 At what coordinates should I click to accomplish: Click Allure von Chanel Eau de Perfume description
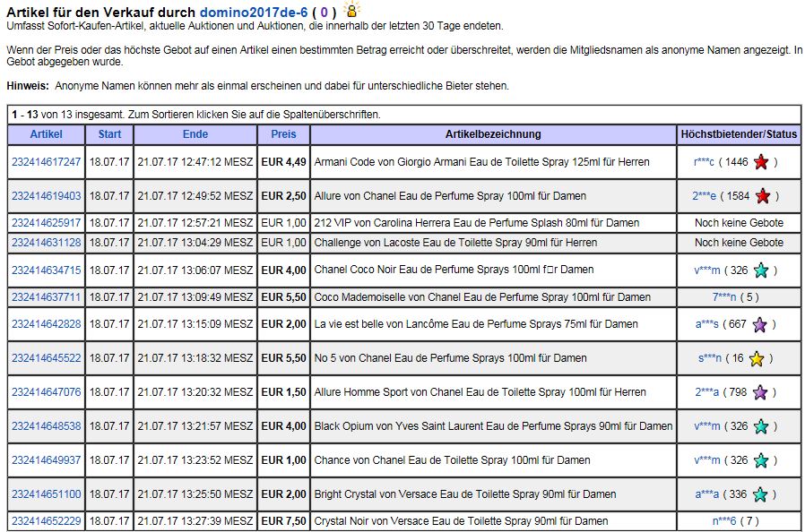point(450,196)
